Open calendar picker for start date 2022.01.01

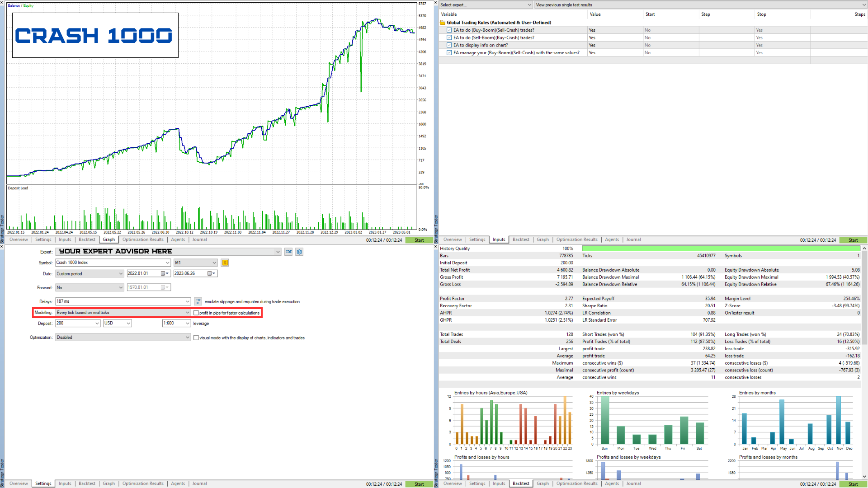coord(163,273)
